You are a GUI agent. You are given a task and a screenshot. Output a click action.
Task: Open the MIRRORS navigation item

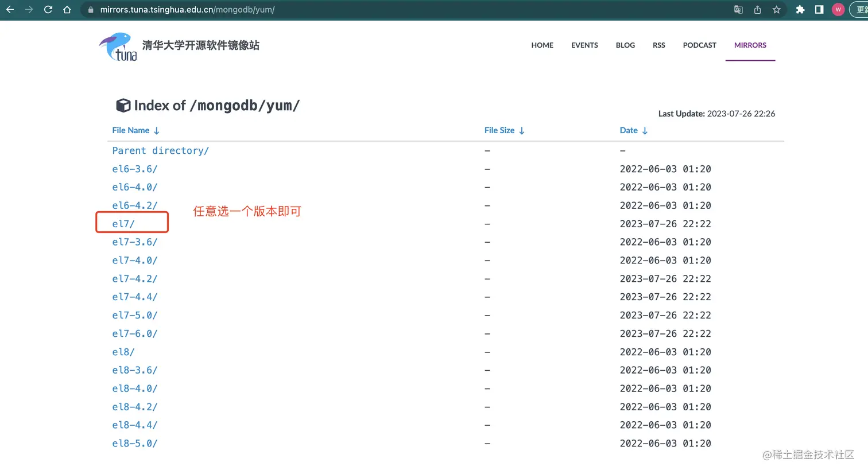750,45
